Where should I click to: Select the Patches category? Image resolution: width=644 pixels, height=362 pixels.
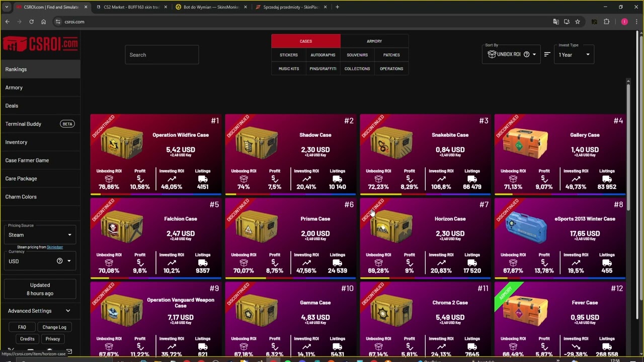[391, 55]
